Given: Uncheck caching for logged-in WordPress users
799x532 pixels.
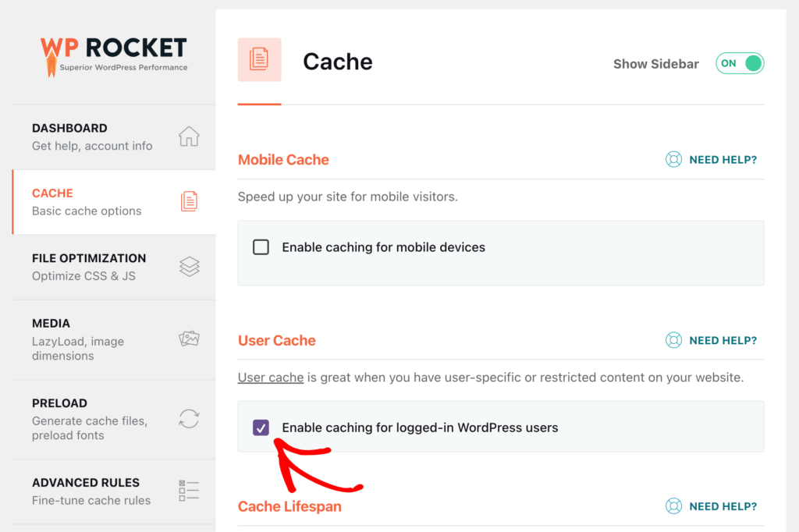Looking at the screenshot, I should point(261,427).
